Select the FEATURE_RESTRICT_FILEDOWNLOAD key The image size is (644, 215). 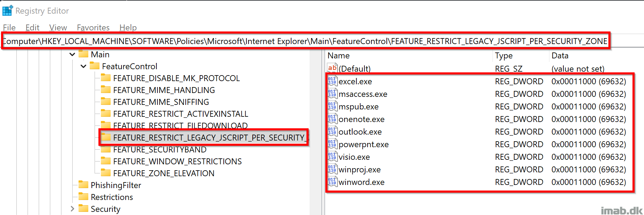(x=180, y=126)
